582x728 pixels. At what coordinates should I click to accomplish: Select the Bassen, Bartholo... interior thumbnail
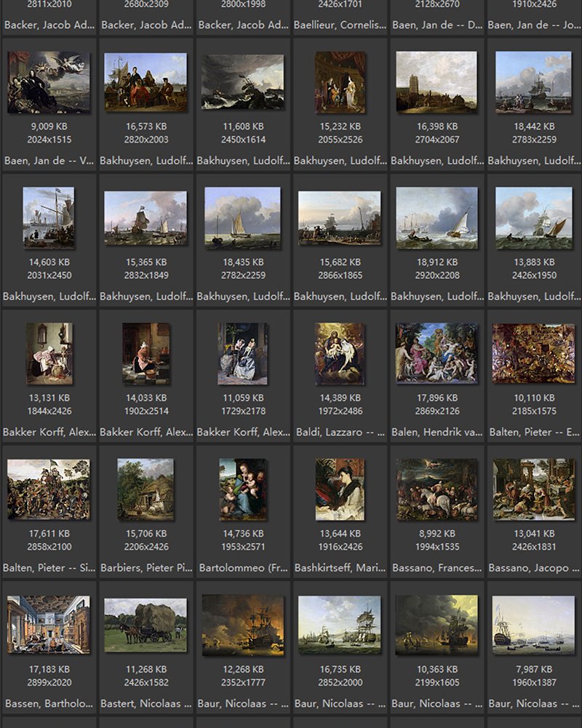coord(49,625)
